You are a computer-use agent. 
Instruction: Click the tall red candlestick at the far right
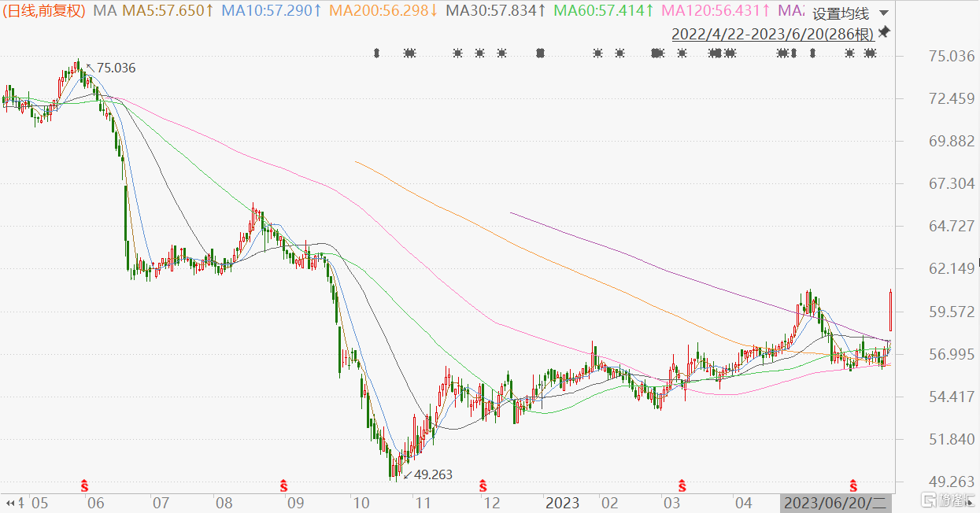pyautogui.click(x=890, y=311)
